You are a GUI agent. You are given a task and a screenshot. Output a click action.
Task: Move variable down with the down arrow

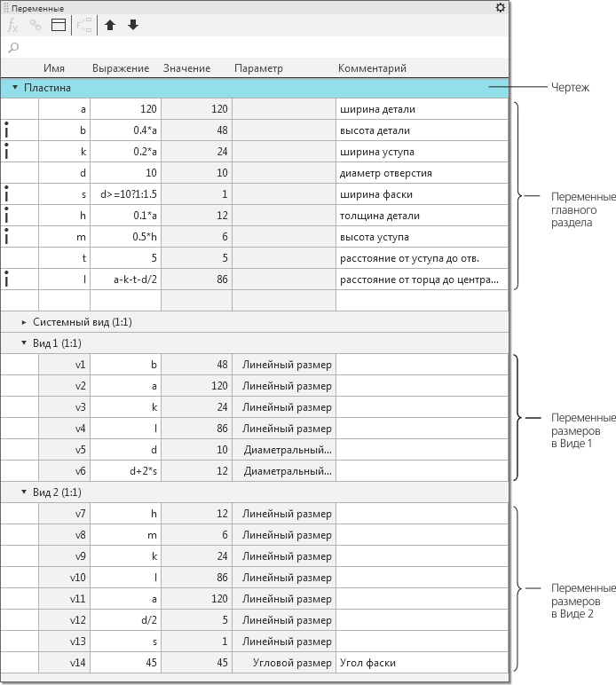point(133,26)
